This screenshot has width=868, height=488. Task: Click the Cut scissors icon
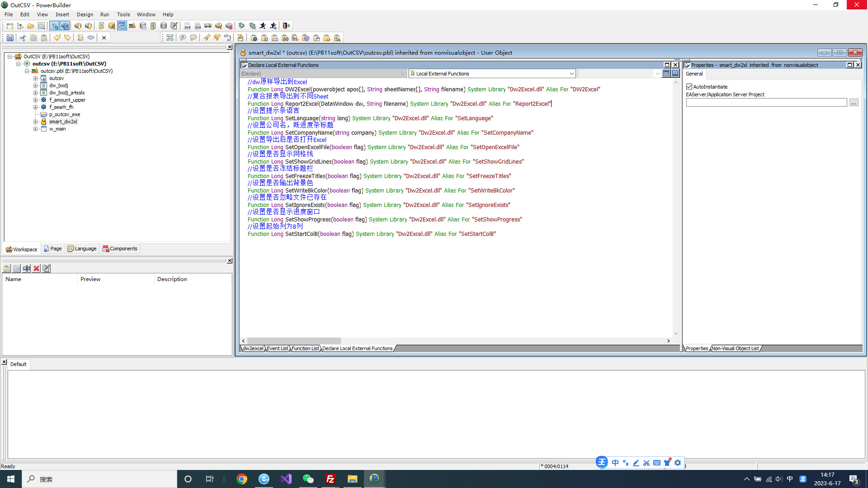tap(23, 38)
